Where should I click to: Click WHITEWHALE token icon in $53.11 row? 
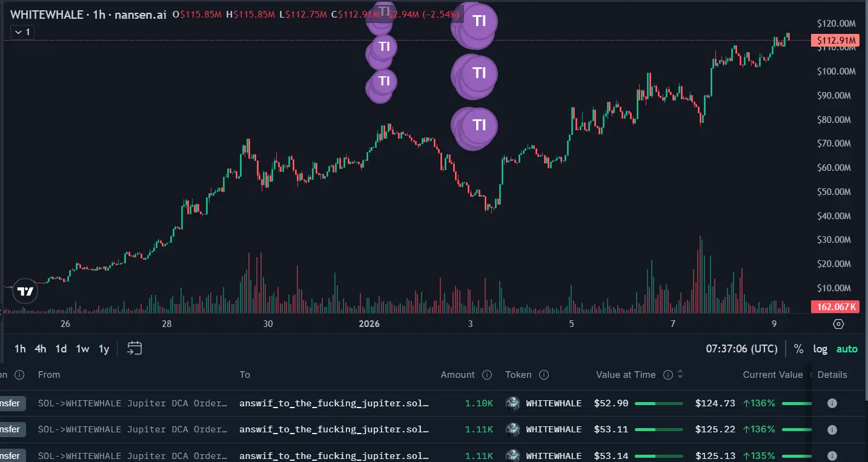point(513,429)
